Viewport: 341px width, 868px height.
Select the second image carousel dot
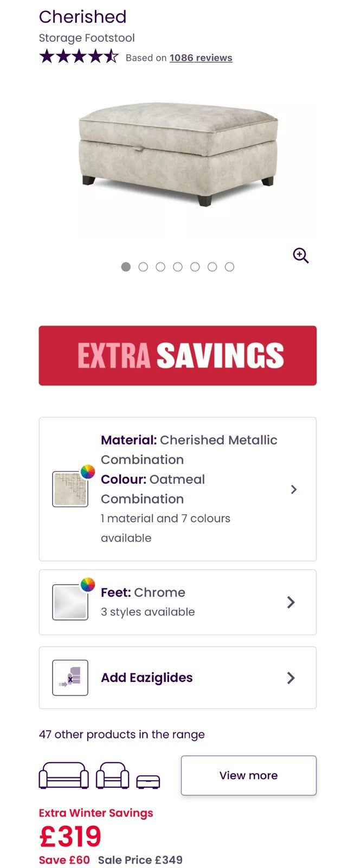(x=143, y=267)
